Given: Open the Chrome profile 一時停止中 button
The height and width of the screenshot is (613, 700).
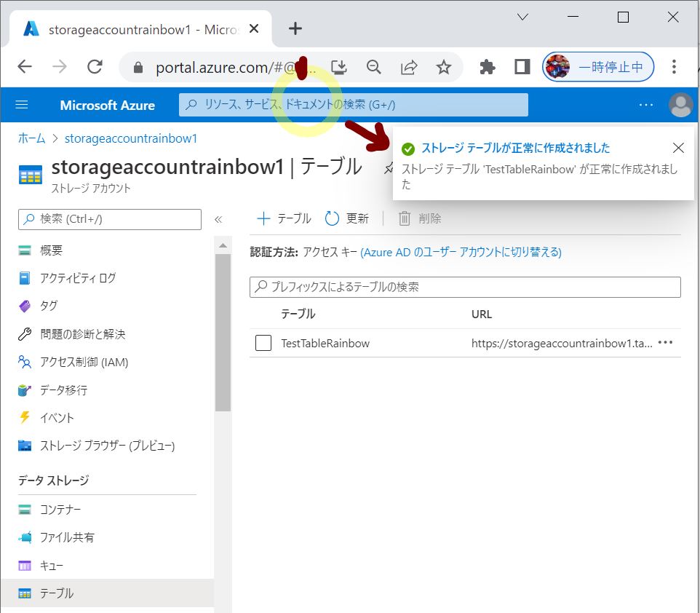Looking at the screenshot, I should 598,67.
